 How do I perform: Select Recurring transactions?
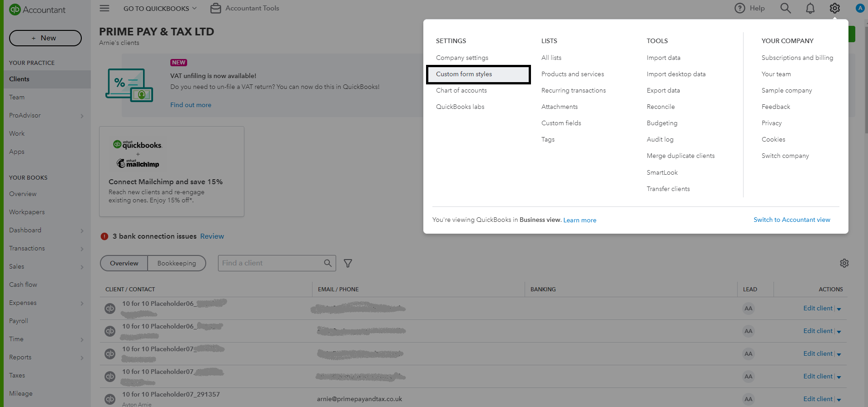[573, 90]
